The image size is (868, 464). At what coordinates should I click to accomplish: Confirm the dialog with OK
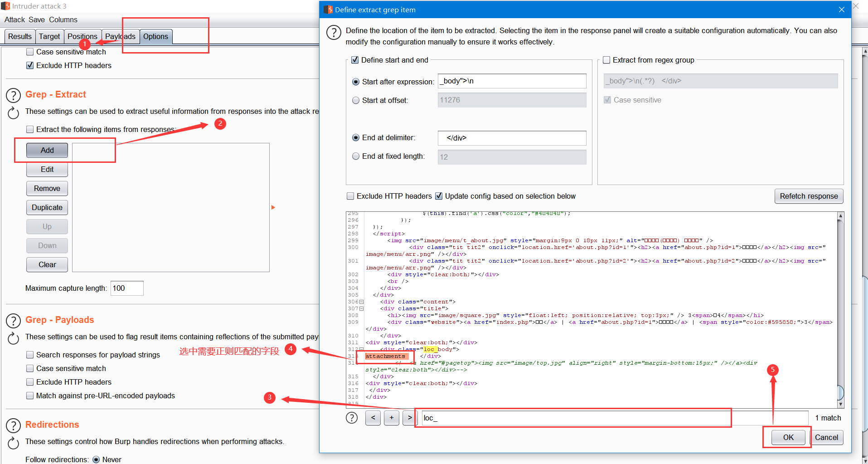(788, 437)
